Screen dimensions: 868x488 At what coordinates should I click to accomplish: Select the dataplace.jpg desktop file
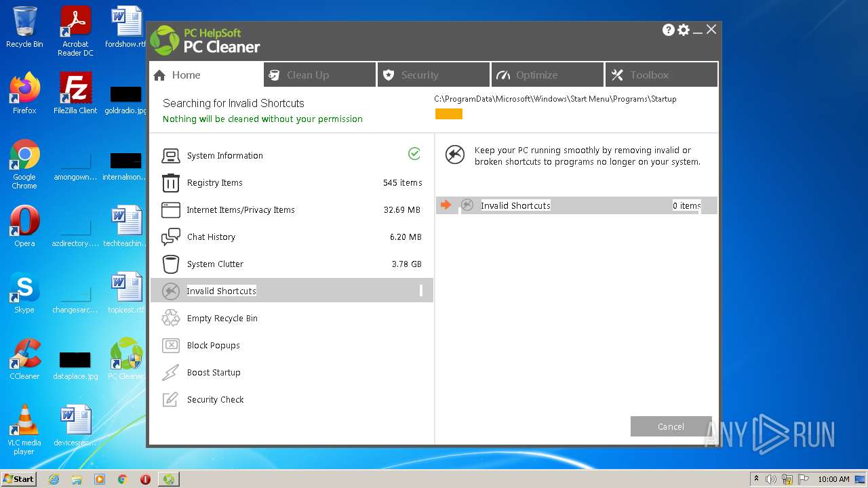[75, 366]
